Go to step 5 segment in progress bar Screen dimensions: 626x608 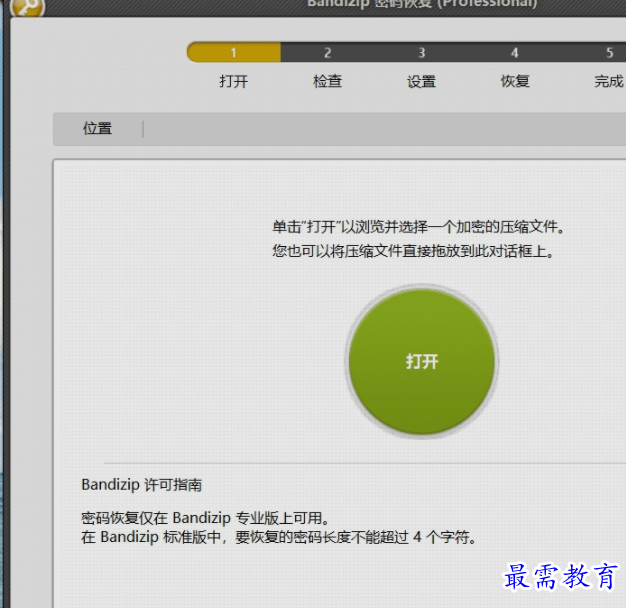[x=605, y=53]
